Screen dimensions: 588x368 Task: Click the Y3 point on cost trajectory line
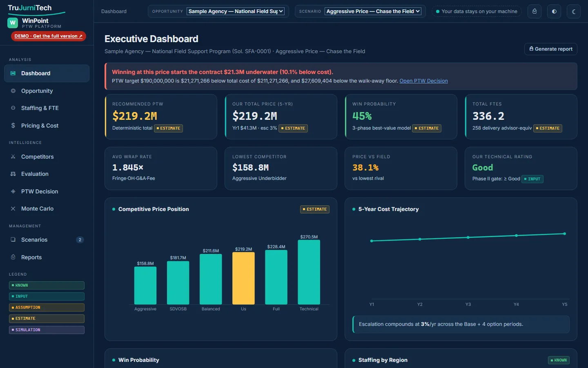468,237
